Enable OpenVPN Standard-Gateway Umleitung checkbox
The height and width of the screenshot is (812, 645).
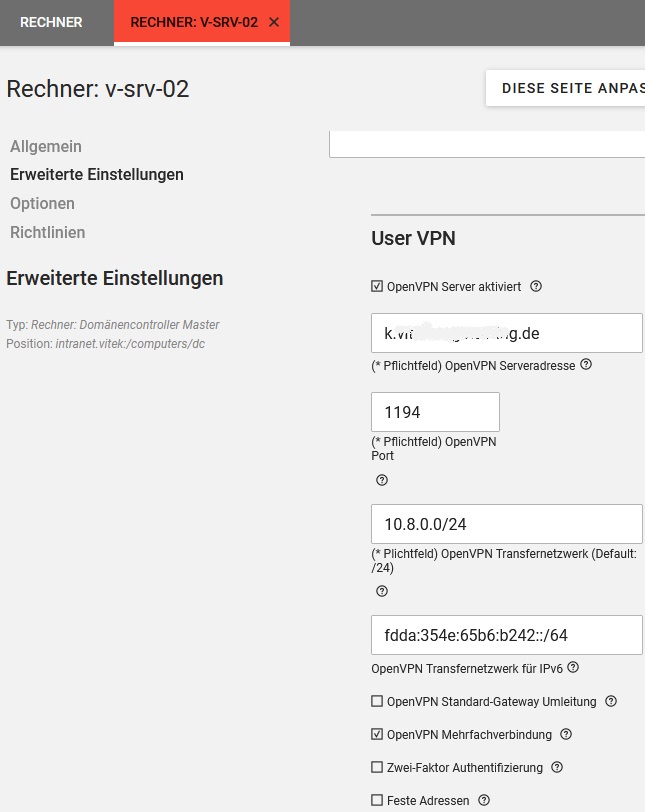(x=377, y=701)
